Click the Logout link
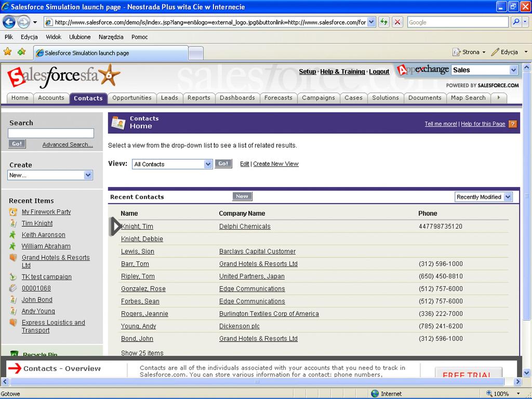The width and height of the screenshot is (532, 399). tap(379, 72)
